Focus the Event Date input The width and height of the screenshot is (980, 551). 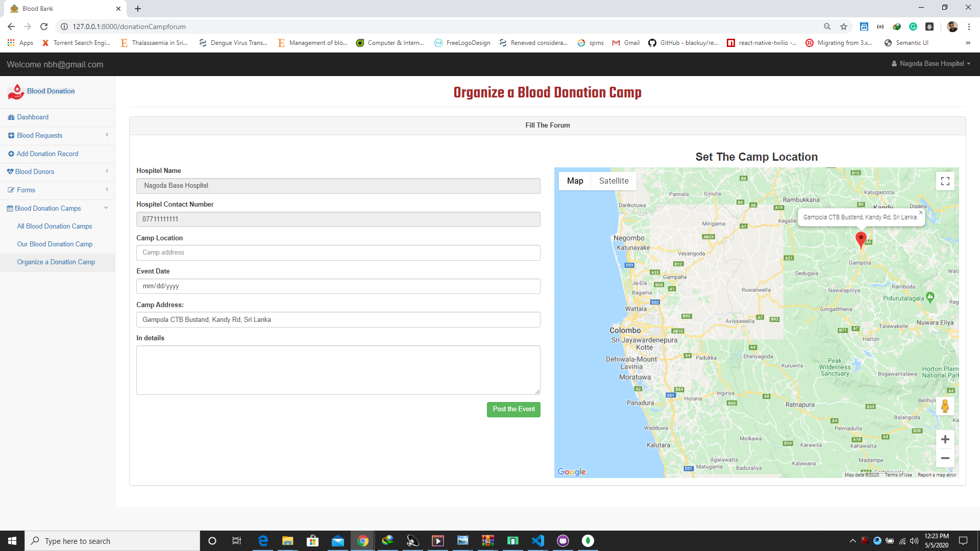point(338,286)
